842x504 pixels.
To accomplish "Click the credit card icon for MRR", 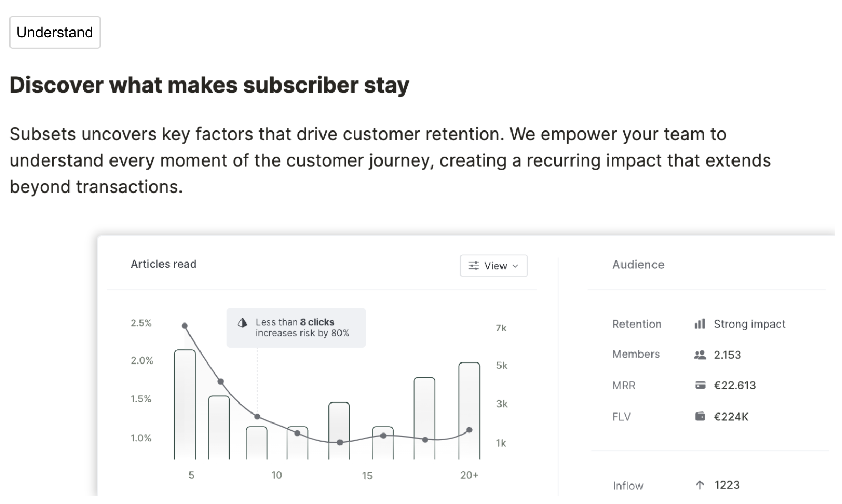I will 700,386.
